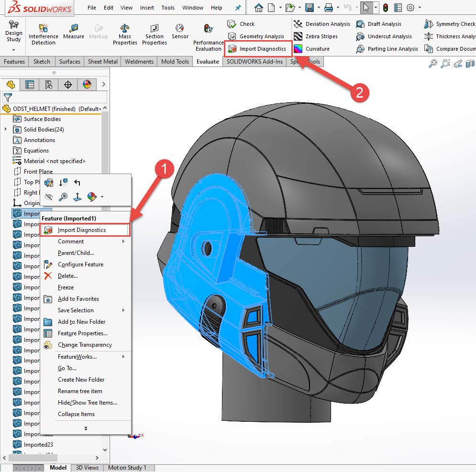
Task: Click the Save icon
Action: point(310,8)
